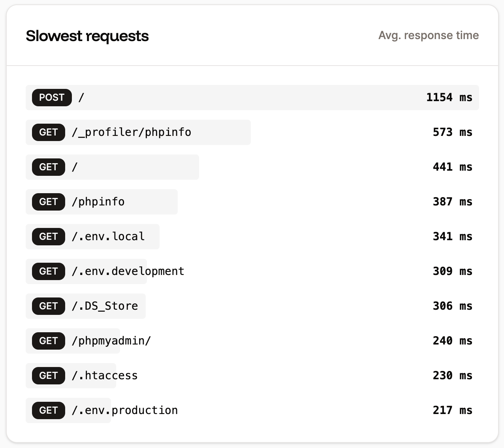504x448 pixels.
Task: Click the GET badge next to /phpinfo
Action: 48,202
